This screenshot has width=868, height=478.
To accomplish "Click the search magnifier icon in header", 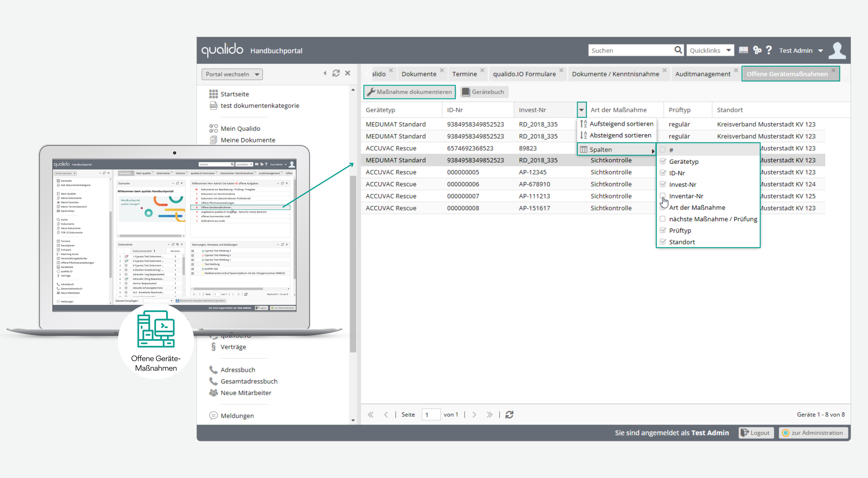I will [678, 50].
